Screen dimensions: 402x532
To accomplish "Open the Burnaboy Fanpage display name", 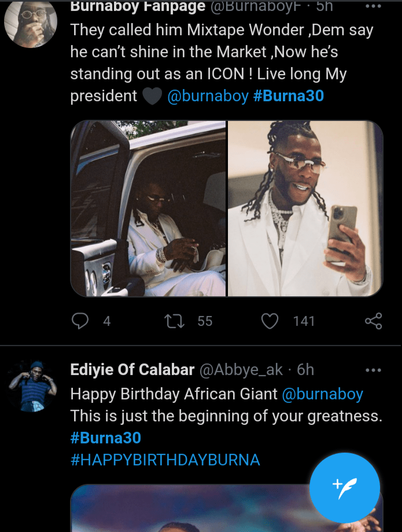I will pos(138,6).
